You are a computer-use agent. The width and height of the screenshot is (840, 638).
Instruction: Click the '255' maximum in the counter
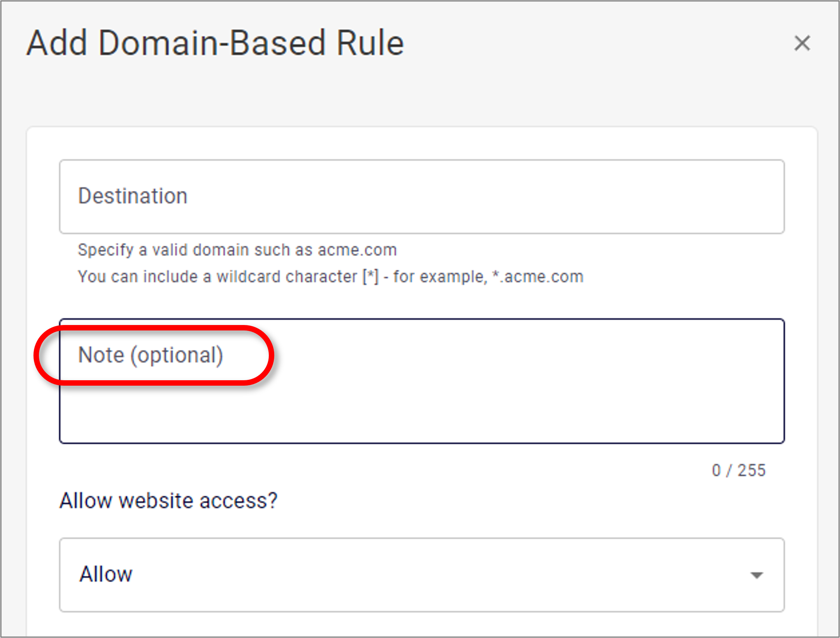(751, 470)
